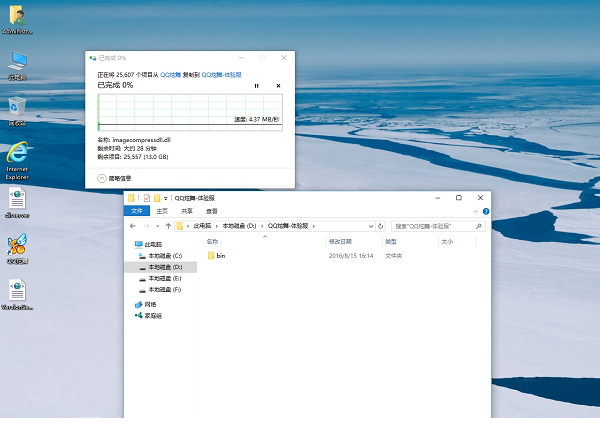
Task: Open the 文件 (File) ribbon tab
Action: pyautogui.click(x=137, y=211)
